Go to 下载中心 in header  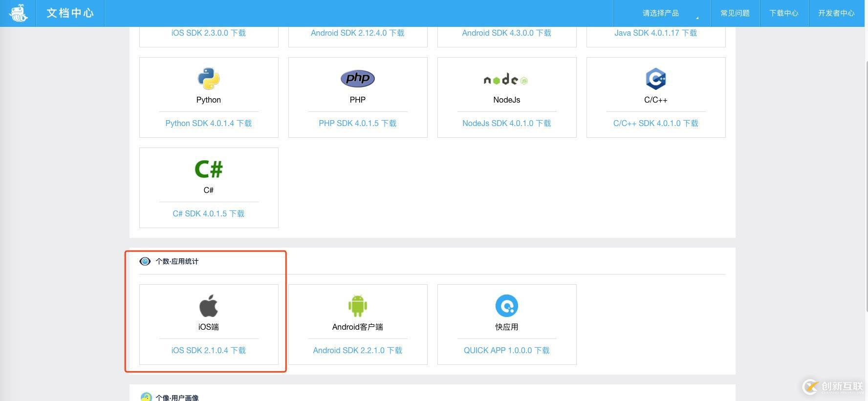click(x=784, y=13)
